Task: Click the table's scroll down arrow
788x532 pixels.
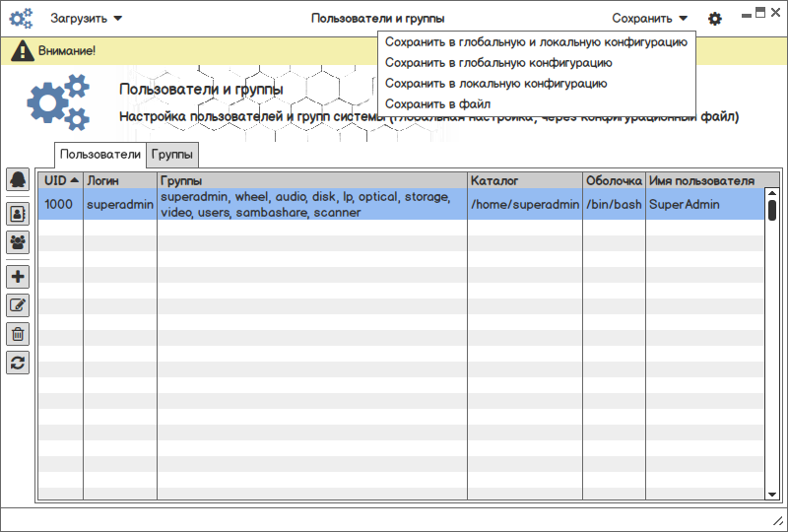Action: (772, 494)
